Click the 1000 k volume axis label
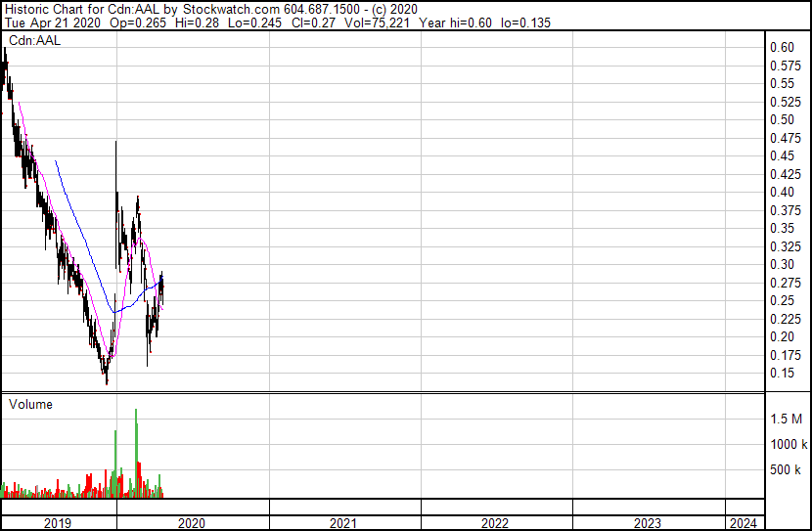812x531 pixels. point(789,444)
